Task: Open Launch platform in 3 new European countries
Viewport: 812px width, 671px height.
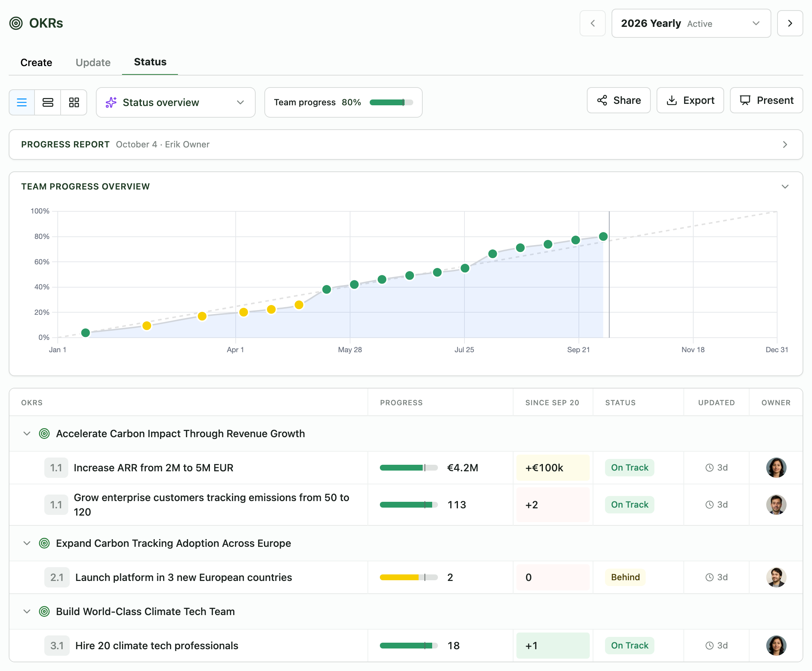Action: coord(184,577)
